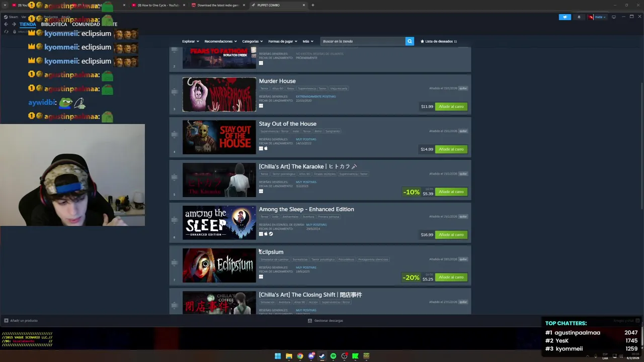Add Eclipsium to cart
This screenshot has height=362, width=644.
click(451, 278)
